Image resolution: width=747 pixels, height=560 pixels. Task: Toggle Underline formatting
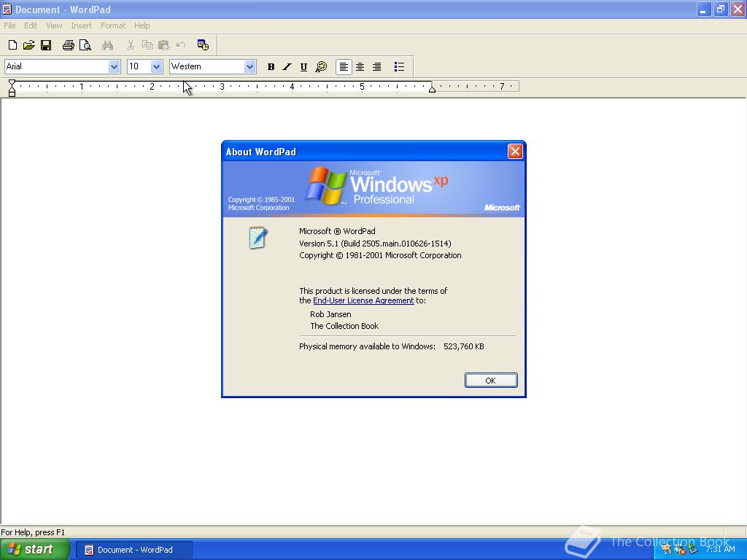tap(303, 67)
